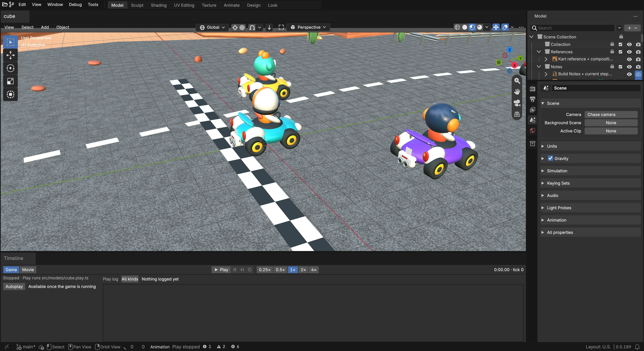The width and height of the screenshot is (644, 351).
Task: Open the Debug menu
Action: click(x=75, y=4)
